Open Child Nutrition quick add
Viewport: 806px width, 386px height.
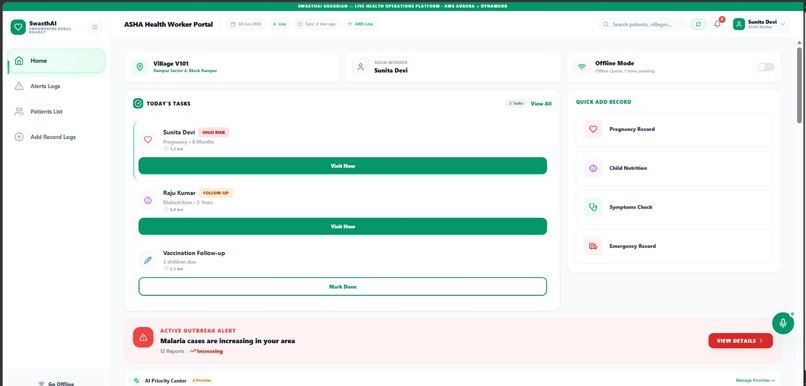point(674,168)
